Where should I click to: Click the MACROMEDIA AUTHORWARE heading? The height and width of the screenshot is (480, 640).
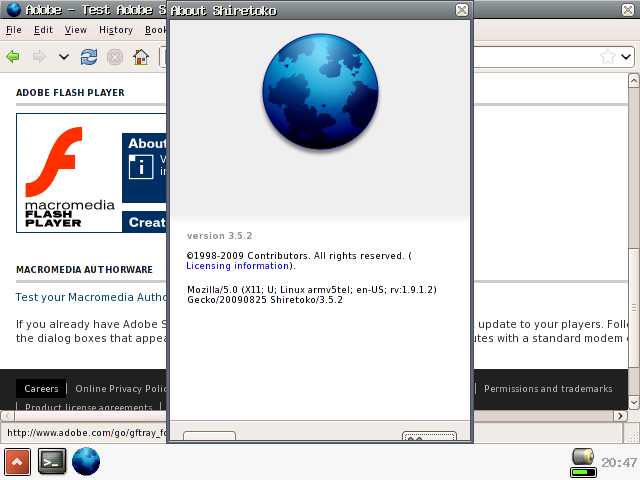[84, 270]
